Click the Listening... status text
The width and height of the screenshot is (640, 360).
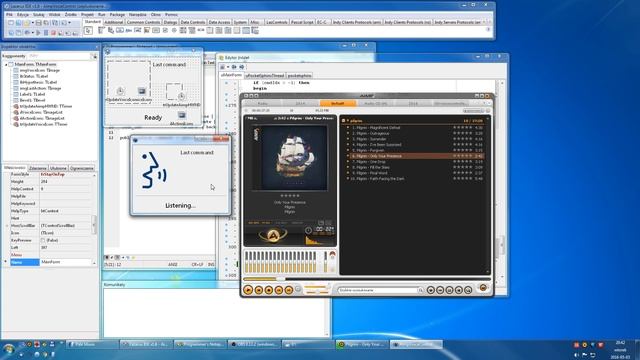coord(180,206)
